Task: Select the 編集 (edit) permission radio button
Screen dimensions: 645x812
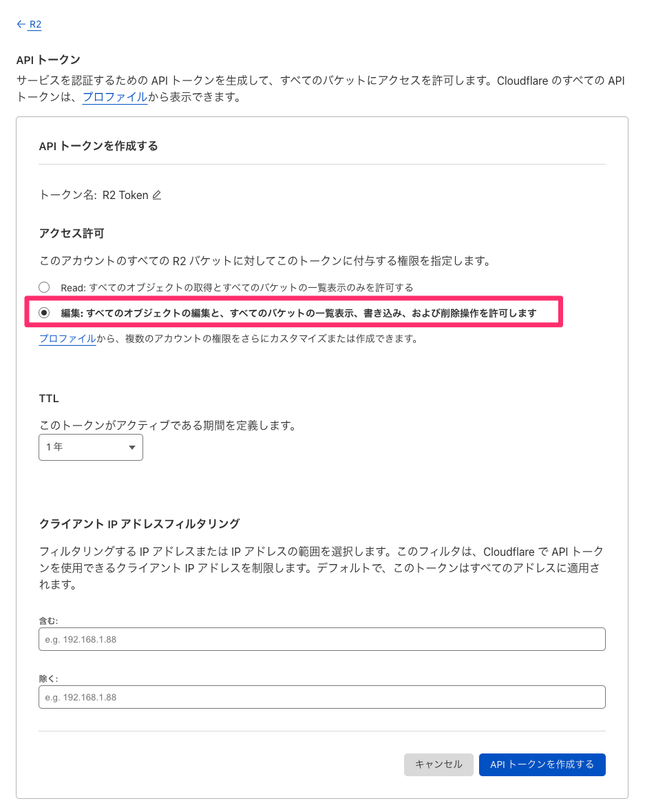Action: (45, 312)
